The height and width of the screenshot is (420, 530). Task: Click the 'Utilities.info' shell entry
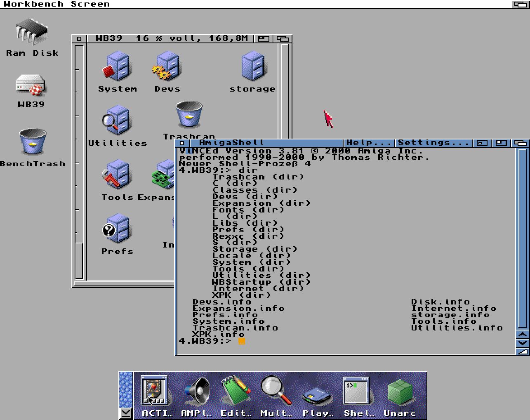click(x=457, y=328)
